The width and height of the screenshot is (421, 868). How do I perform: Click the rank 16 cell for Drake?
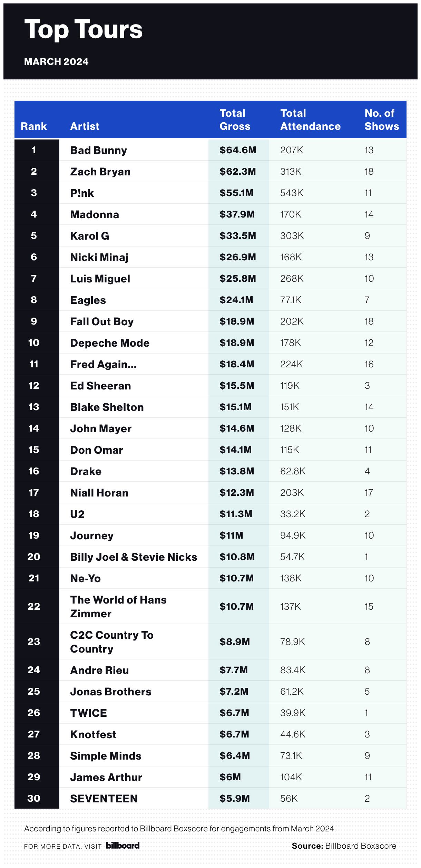[x=34, y=471]
